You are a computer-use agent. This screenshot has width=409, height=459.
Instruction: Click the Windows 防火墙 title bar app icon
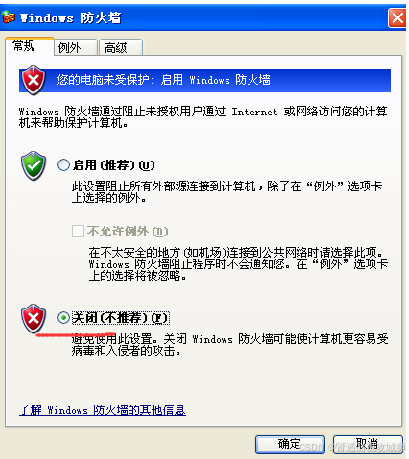tap(8, 17)
